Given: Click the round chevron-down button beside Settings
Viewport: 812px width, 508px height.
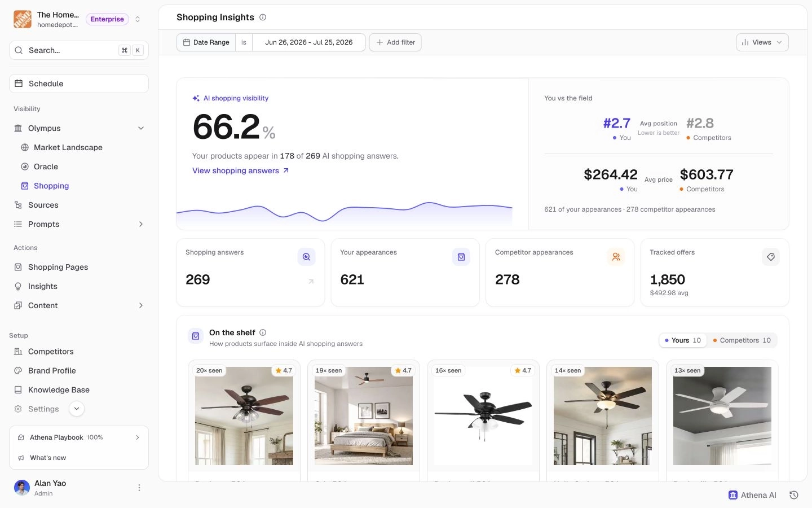Looking at the screenshot, I should tap(77, 409).
